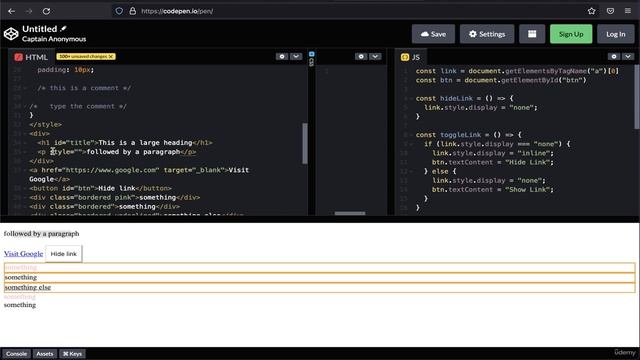Click the Sign Up button

point(571,34)
